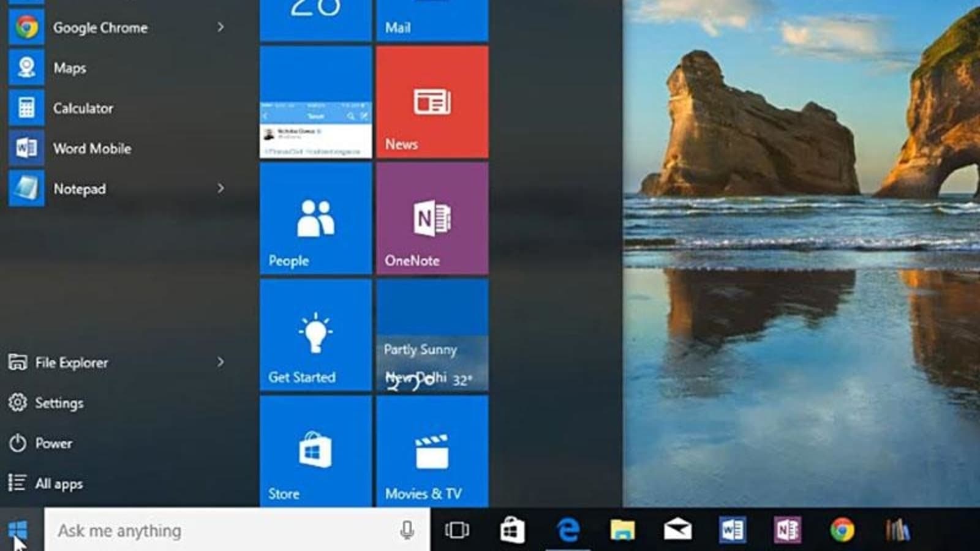
Task: Expand the Google Chrome jump list arrow
Action: tap(221, 27)
